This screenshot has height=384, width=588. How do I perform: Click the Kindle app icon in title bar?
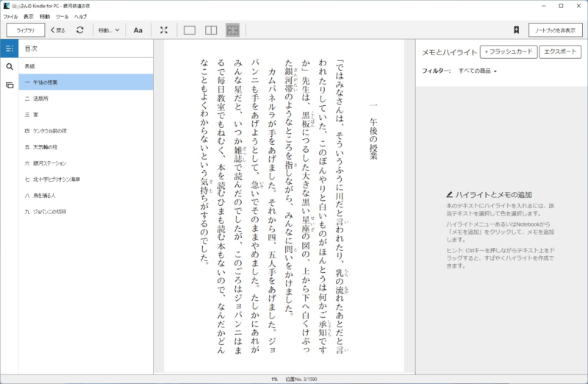tap(7, 6)
